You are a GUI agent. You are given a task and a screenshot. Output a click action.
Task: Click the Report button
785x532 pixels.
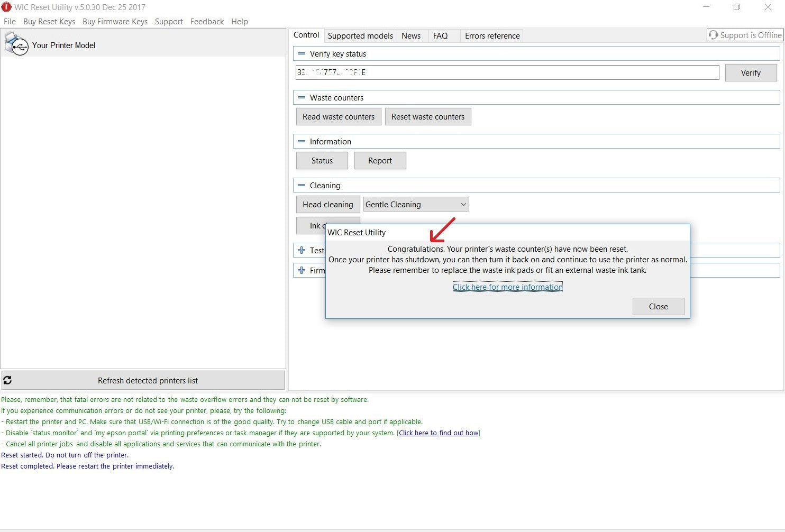coord(380,160)
